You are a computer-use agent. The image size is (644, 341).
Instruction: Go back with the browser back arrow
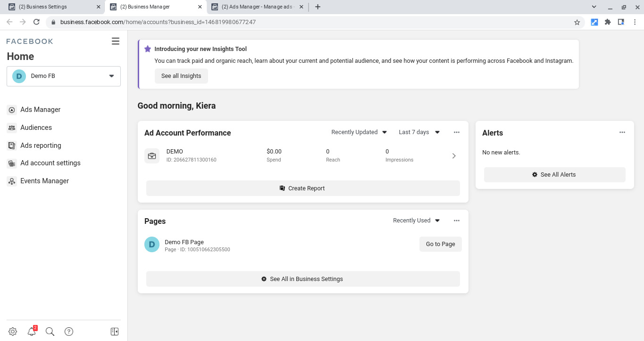tap(9, 22)
